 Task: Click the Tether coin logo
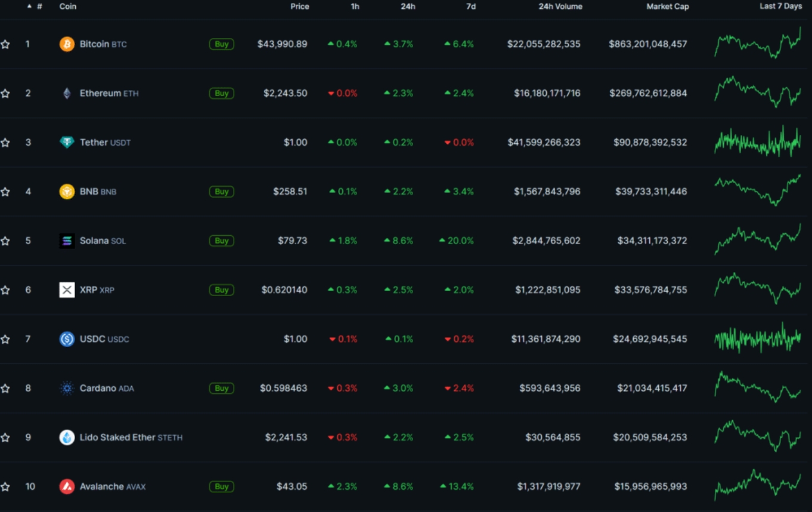[x=67, y=143]
